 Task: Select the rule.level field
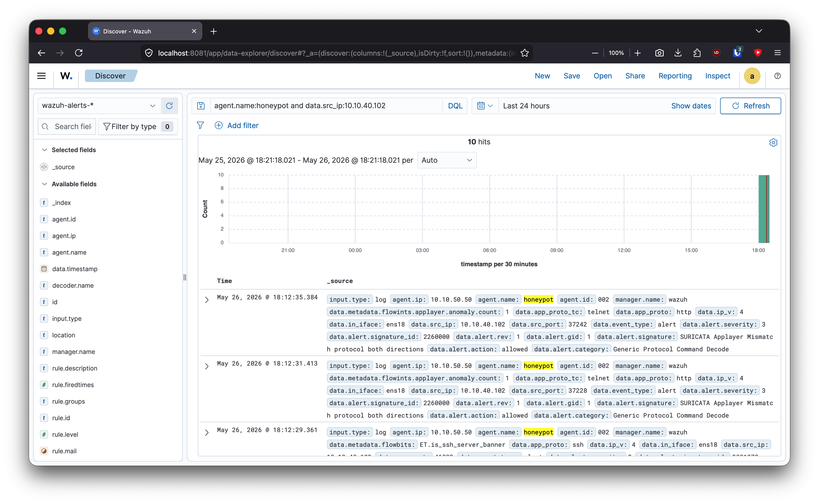pyautogui.click(x=65, y=434)
